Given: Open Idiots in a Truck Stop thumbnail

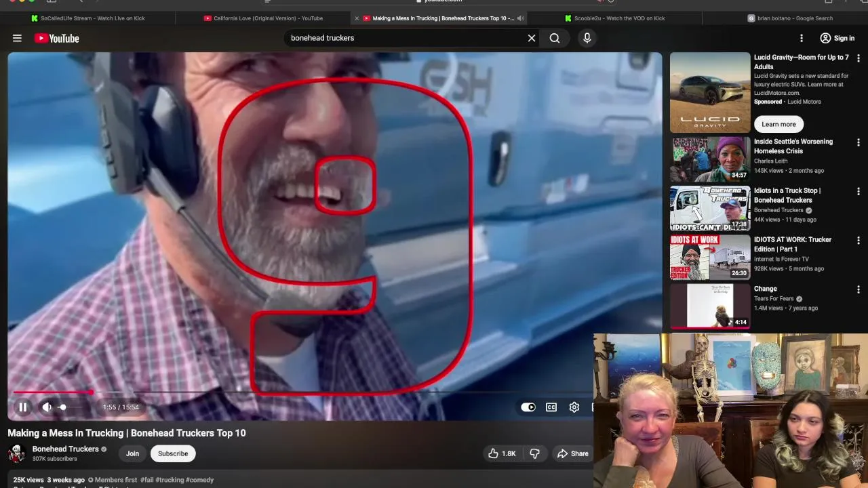Looking at the screenshot, I should (710, 208).
